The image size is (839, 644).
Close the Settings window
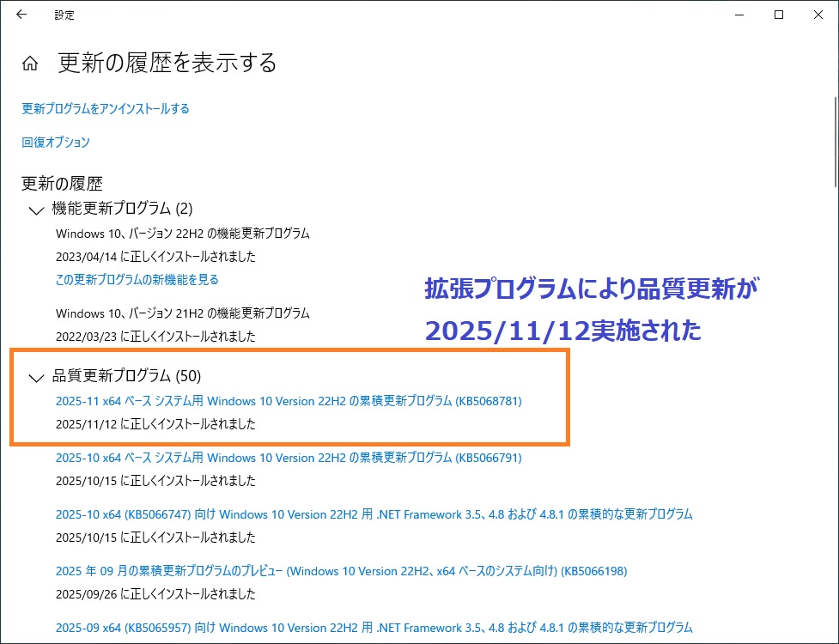[x=818, y=15]
